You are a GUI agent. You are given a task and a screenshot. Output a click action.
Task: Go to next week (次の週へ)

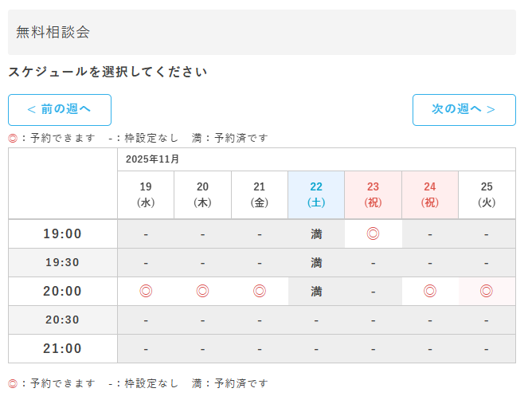coord(464,110)
